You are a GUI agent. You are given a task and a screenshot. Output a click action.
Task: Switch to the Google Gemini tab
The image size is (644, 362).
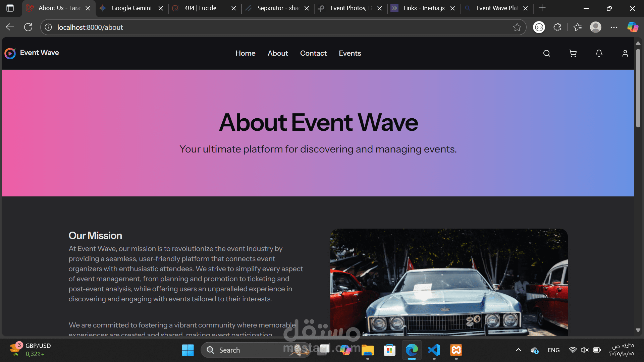131,8
